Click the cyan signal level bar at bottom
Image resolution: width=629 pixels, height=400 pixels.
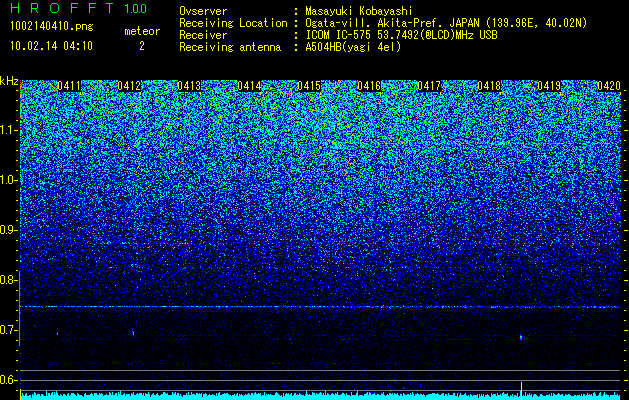tap(321, 397)
